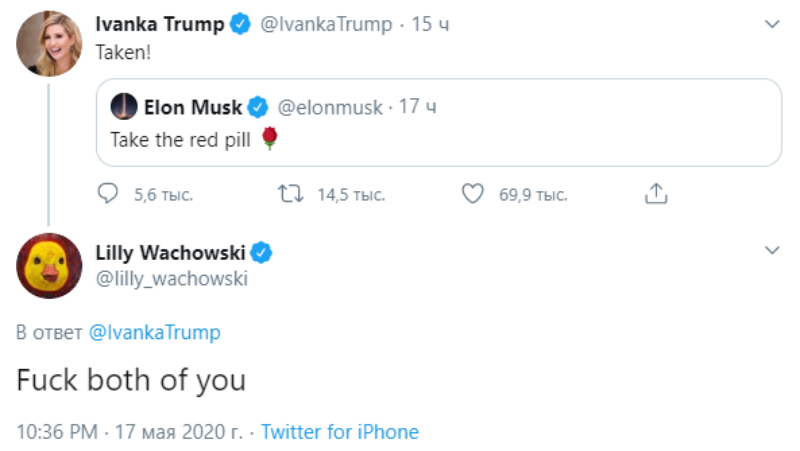Click the heart like icon
Image resolution: width=800 pixels, height=451 pixels.
coord(472,194)
